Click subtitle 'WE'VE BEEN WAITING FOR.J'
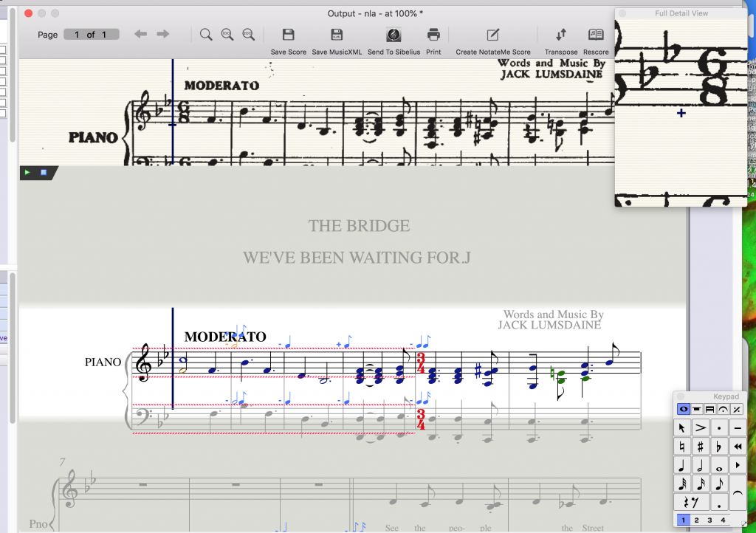756x533 pixels. click(x=357, y=258)
